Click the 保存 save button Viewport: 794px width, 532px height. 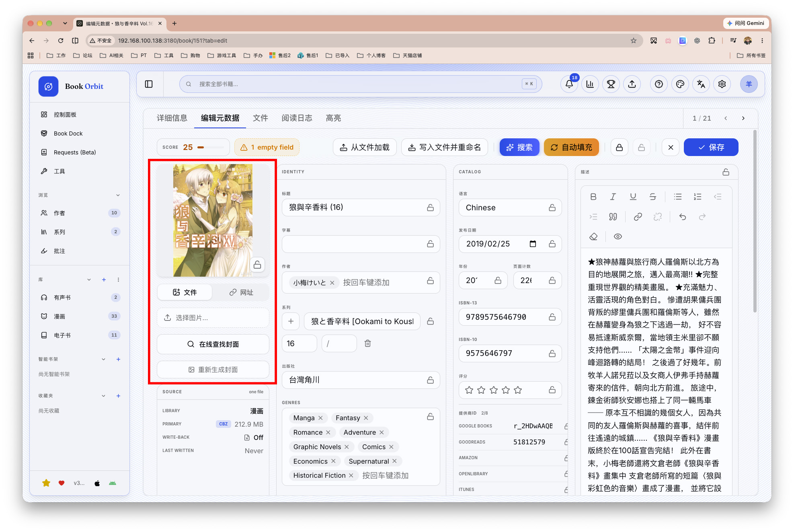coord(711,147)
